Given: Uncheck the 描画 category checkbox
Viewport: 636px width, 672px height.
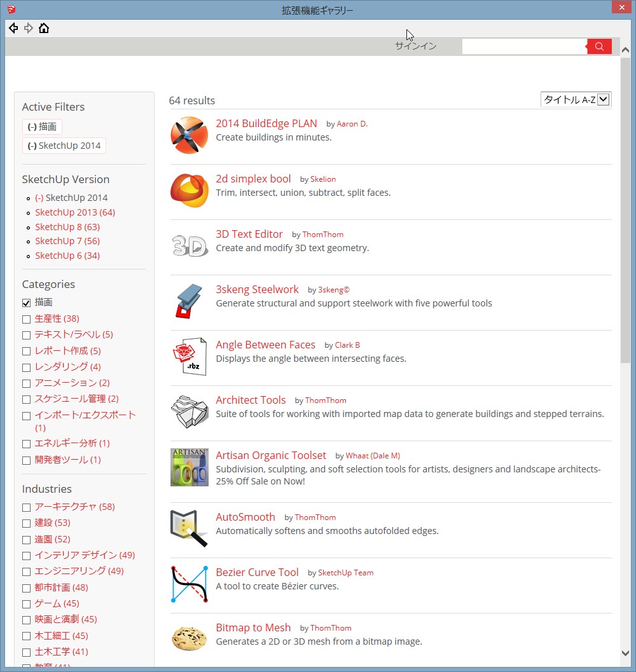Looking at the screenshot, I should (x=27, y=303).
